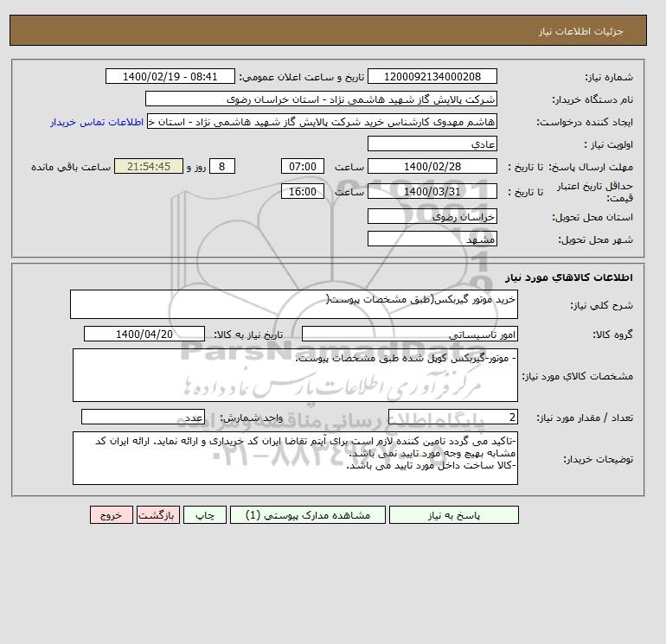The image size is (666, 644).
Task: Click the price validity date 1400/03/31
Action: pos(432,191)
